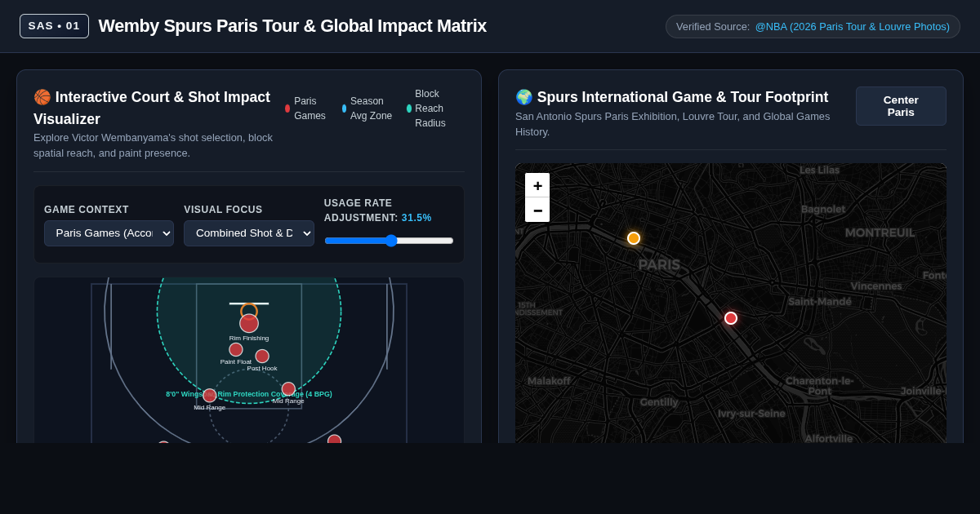Image resolution: width=980 pixels, height=514 pixels.
Task: Click the Ivry-sur-Seine map label
Action: pyautogui.click(x=751, y=414)
